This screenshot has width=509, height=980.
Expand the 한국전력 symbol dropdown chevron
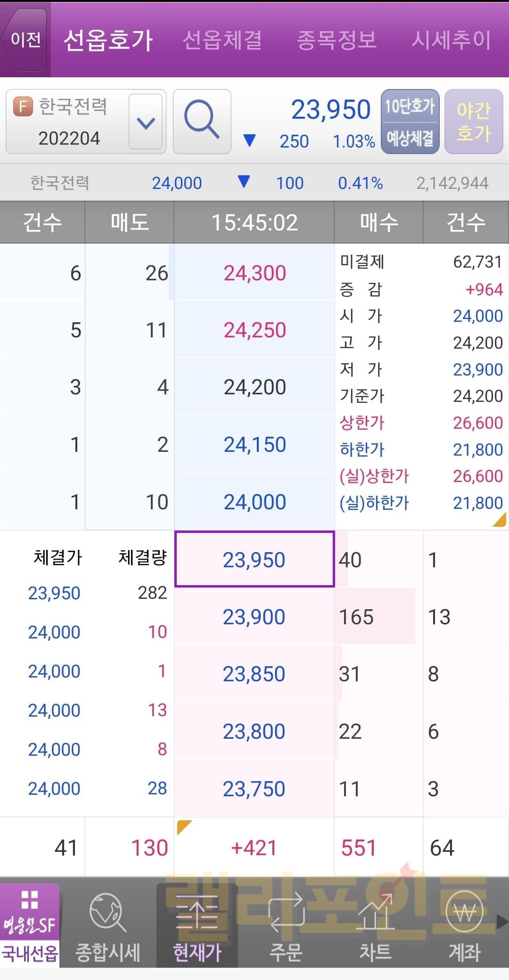click(146, 122)
